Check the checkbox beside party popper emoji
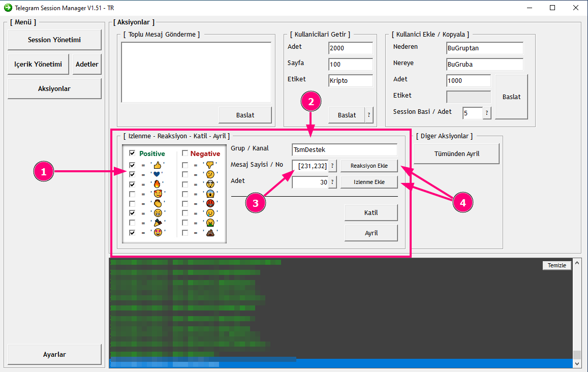 132,223
